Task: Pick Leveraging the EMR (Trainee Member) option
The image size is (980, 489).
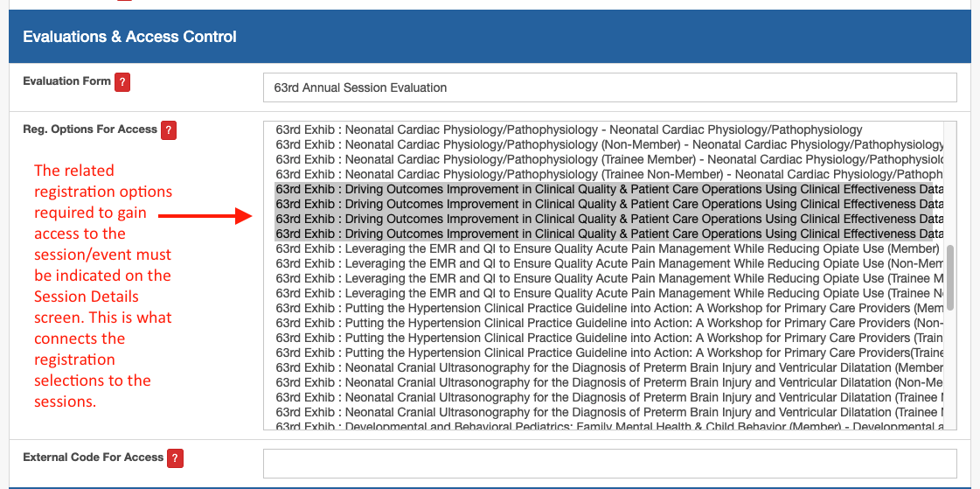Action: [609, 278]
